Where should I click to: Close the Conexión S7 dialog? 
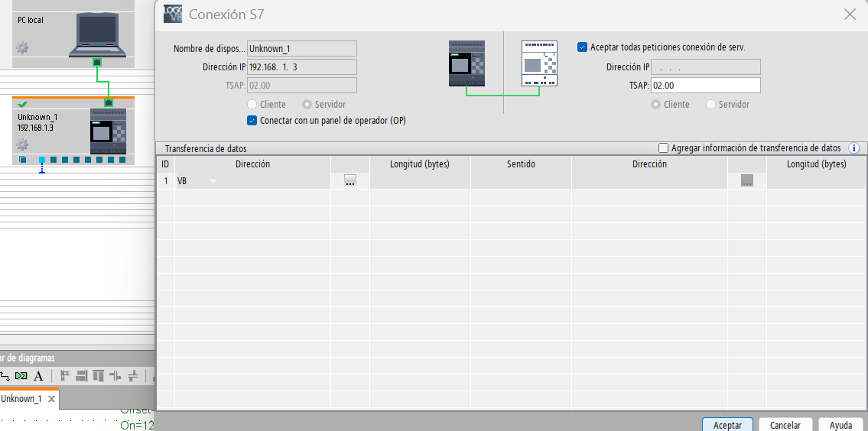[x=850, y=15]
